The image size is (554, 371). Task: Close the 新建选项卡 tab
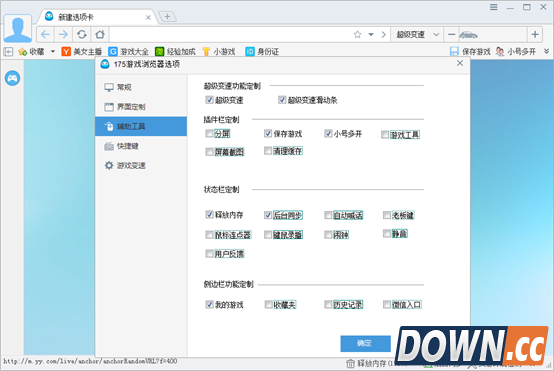click(148, 17)
